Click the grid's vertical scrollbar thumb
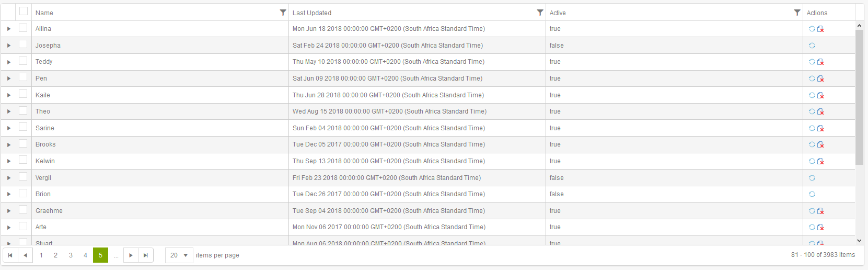Image resolution: width=868 pixels, height=270 pixels. 859,97
